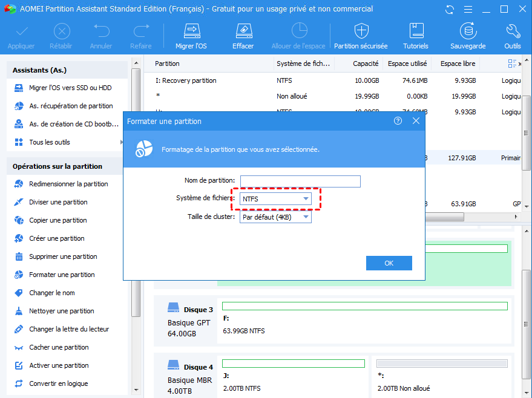Click the Annuler undo arrow icon

coord(101,31)
